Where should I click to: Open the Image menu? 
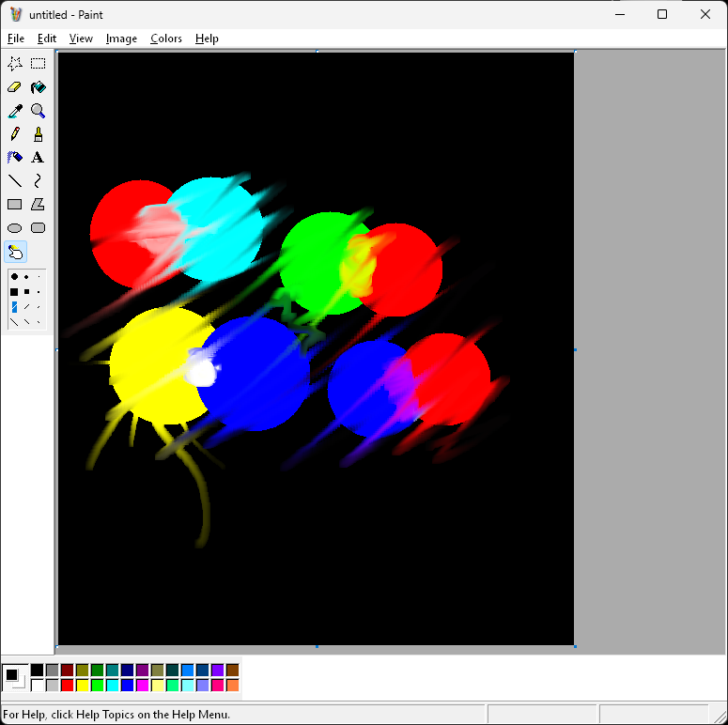(121, 39)
